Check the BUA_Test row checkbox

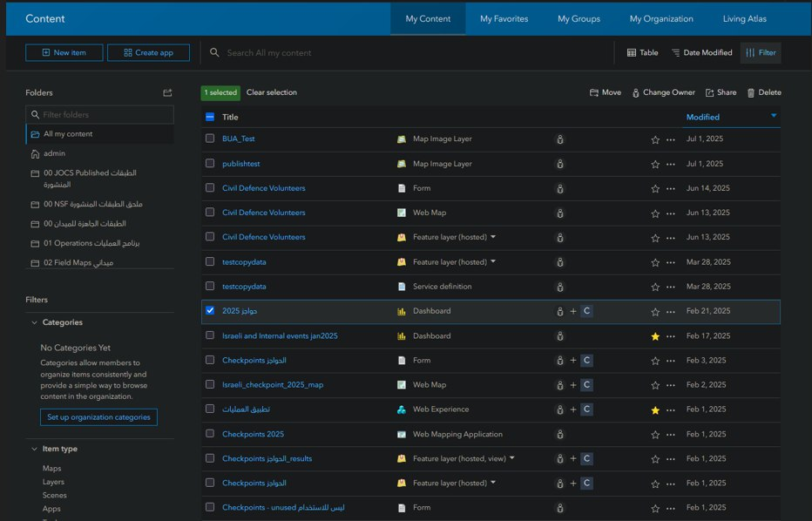point(210,139)
